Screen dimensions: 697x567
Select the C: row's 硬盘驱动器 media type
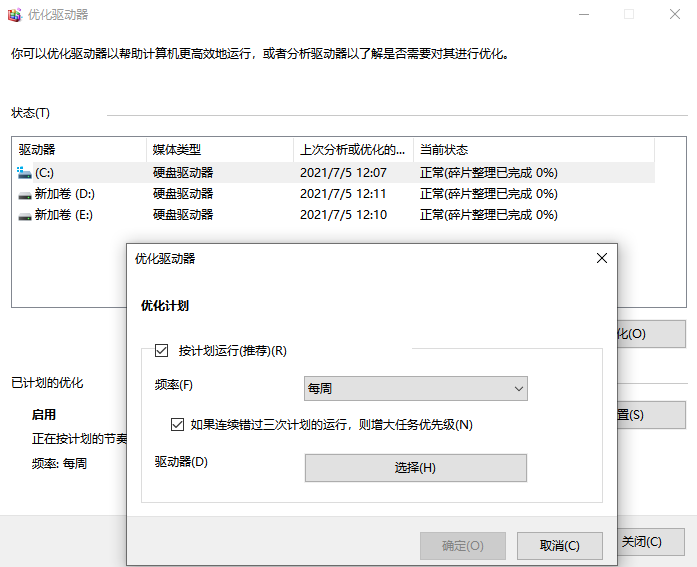click(x=183, y=173)
